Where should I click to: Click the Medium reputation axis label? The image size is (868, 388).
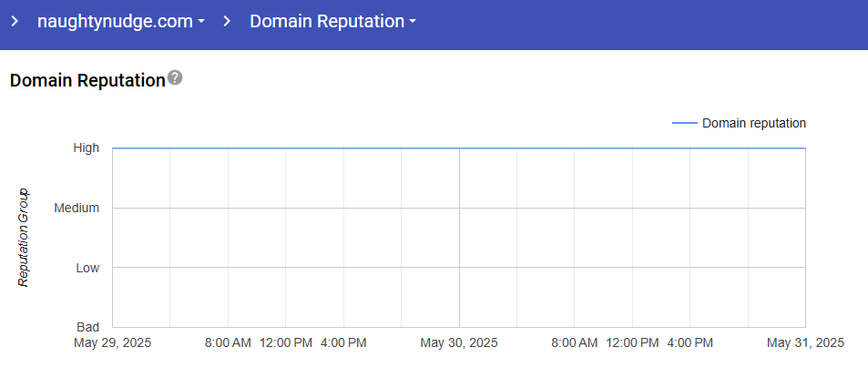[77, 208]
